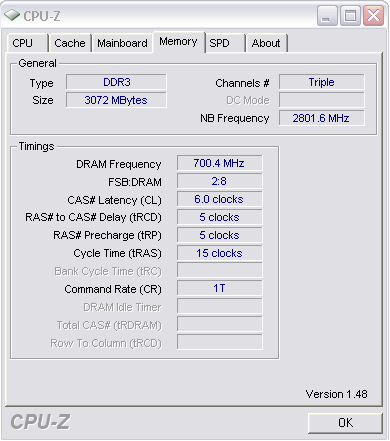Click the OK button
Screen dimensions: 390x441
pyautogui.click(x=345, y=423)
